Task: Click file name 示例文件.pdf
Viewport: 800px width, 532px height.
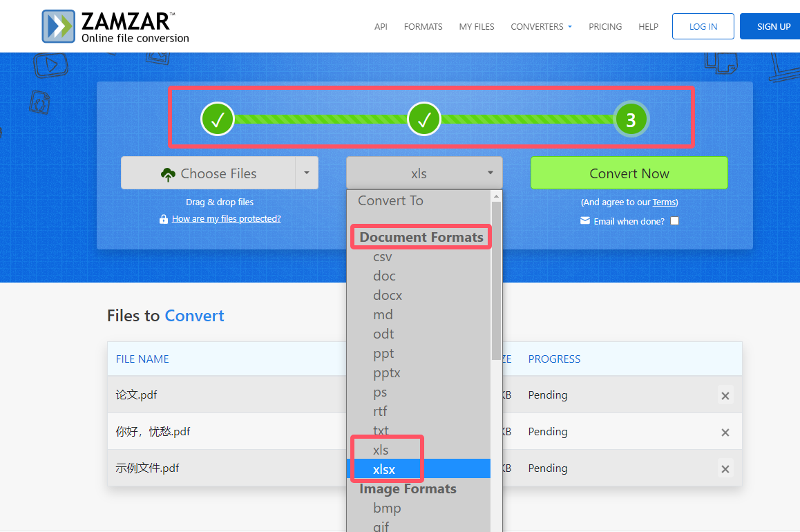Action: pos(147,468)
